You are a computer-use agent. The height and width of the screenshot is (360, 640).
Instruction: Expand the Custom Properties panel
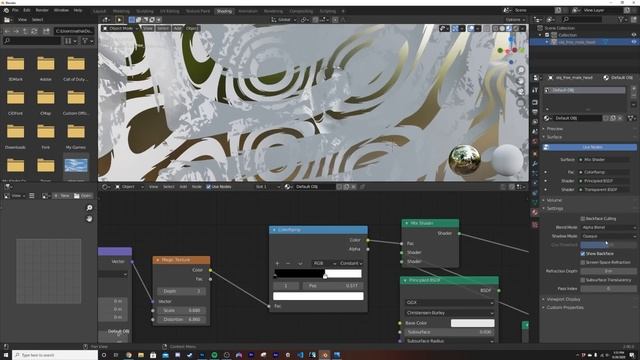point(565,307)
